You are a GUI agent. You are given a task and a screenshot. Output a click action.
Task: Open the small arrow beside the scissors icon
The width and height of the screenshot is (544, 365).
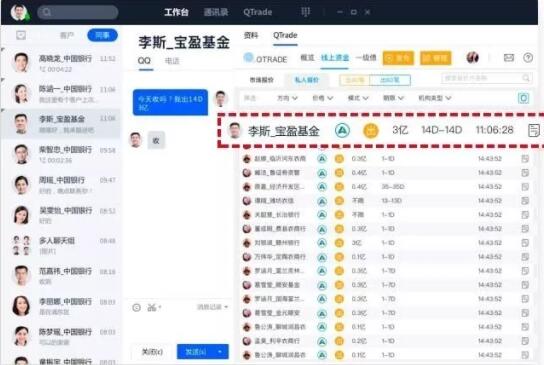click(x=160, y=307)
